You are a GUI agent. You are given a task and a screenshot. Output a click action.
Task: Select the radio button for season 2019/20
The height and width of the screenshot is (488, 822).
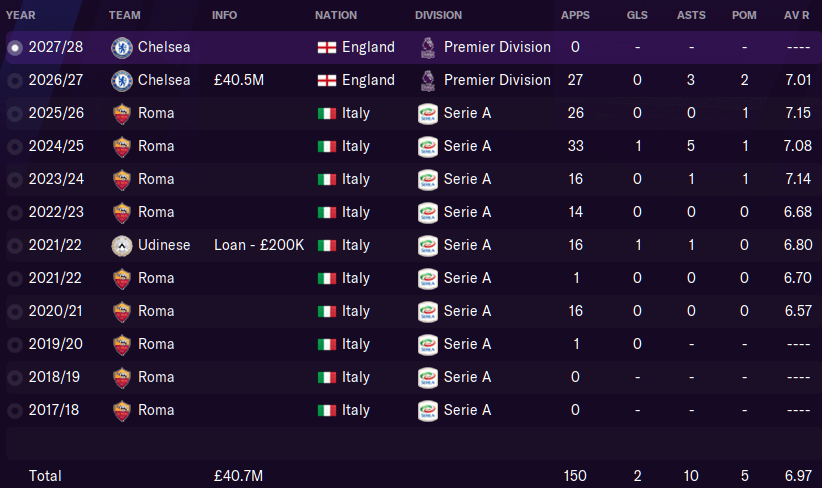tap(15, 345)
